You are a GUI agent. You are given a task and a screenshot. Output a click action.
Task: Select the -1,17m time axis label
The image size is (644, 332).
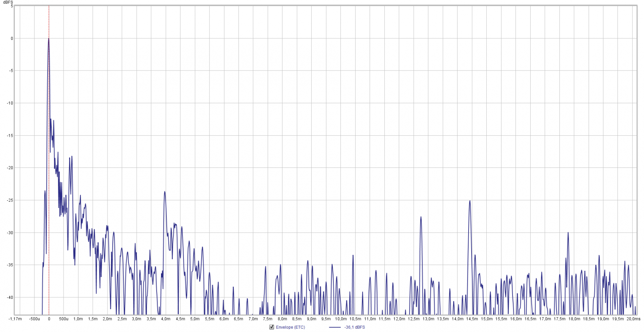(x=15, y=318)
